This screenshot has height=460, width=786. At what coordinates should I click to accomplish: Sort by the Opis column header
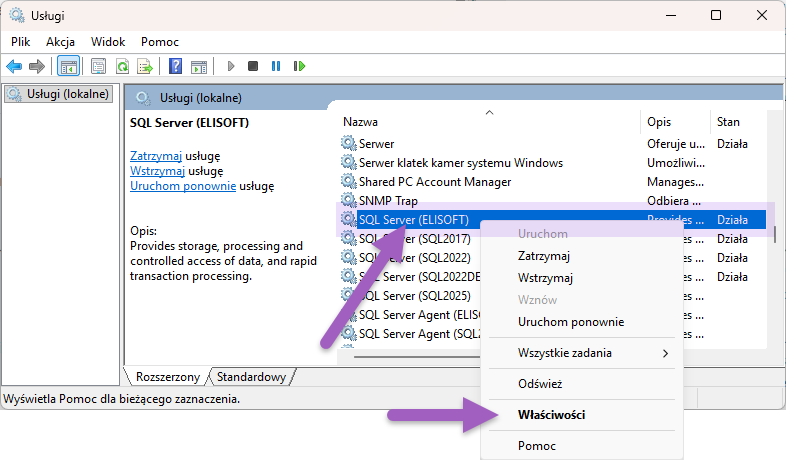point(675,122)
